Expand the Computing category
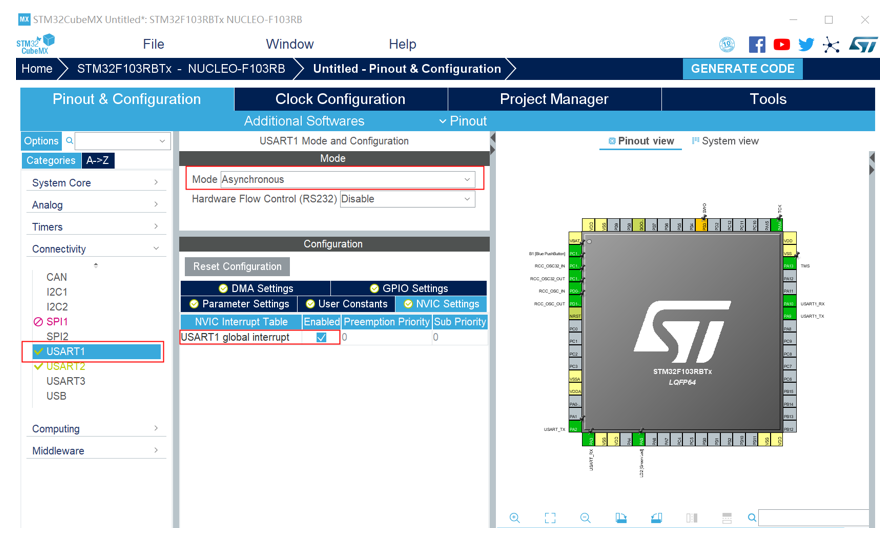This screenshot has height=550, width=895. click(95, 428)
